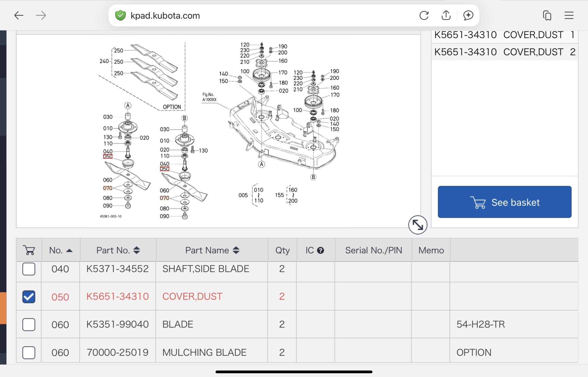Open the share sheet icon
This screenshot has height=377, width=588.
(446, 15)
